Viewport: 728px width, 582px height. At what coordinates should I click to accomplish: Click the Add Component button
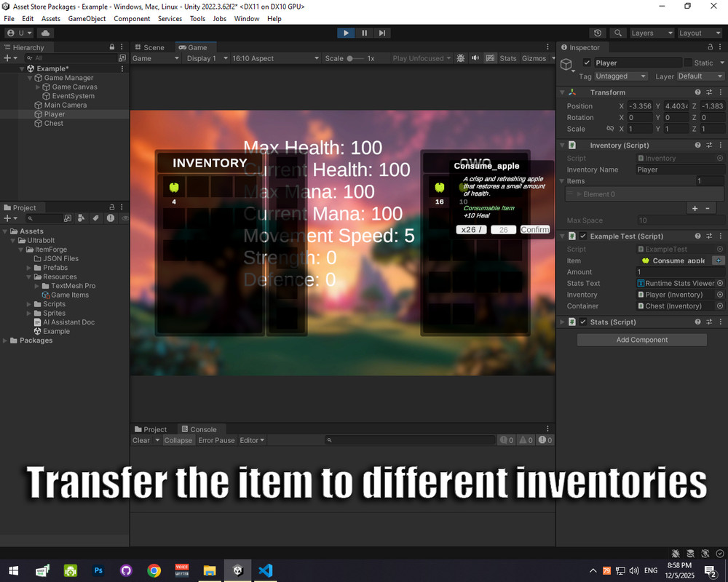click(641, 339)
